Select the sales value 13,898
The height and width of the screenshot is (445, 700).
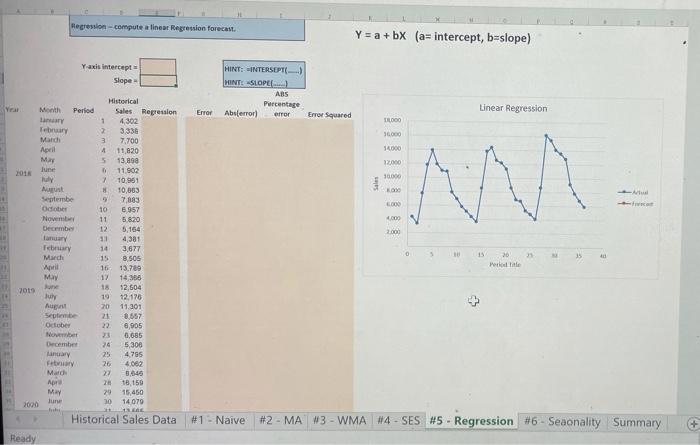[127, 160]
